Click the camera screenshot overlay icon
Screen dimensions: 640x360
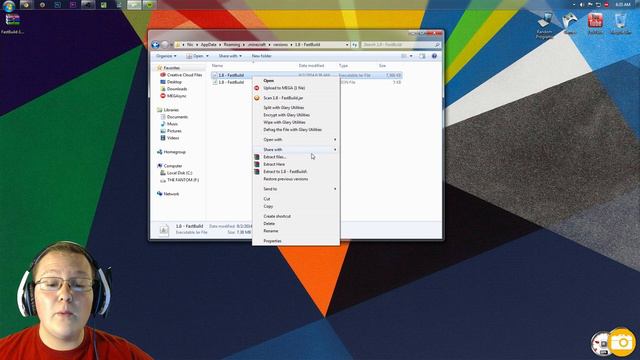pyautogui.click(x=621, y=342)
